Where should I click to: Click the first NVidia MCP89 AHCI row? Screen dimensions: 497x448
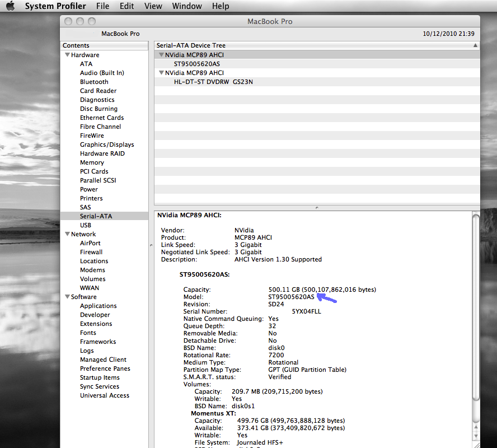click(317, 55)
